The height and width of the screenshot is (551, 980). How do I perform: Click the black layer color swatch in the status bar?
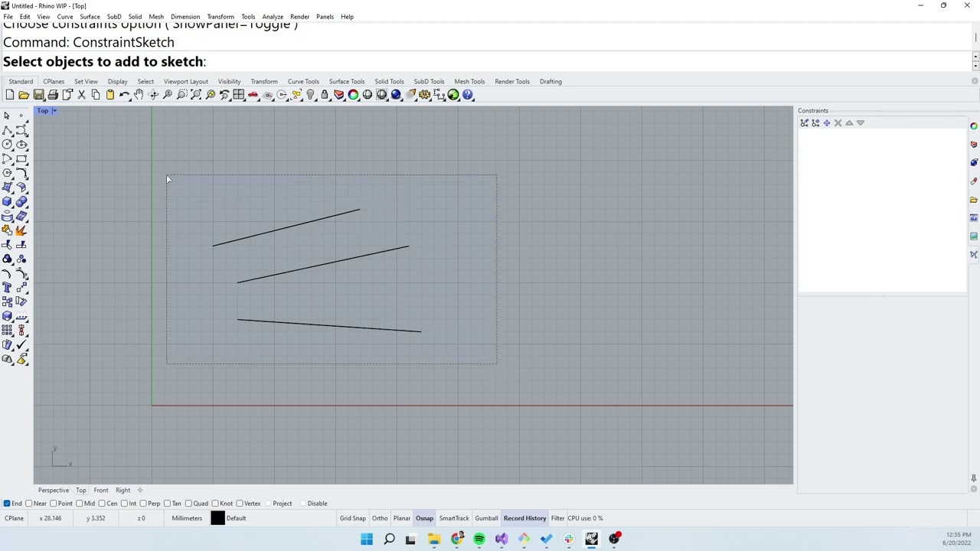click(x=217, y=518)
